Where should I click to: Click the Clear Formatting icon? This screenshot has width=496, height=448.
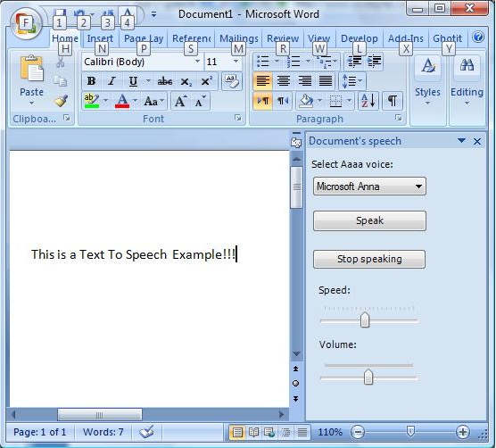tap(232, 81)
